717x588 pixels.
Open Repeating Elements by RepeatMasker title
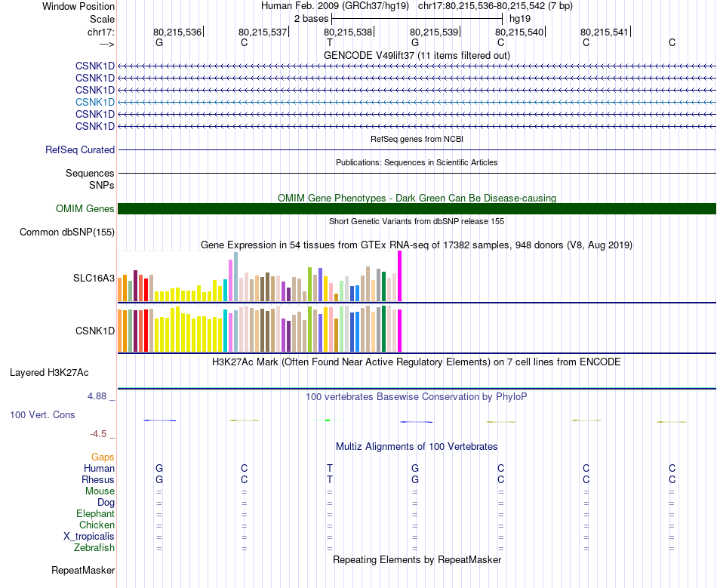coord(417,559)
